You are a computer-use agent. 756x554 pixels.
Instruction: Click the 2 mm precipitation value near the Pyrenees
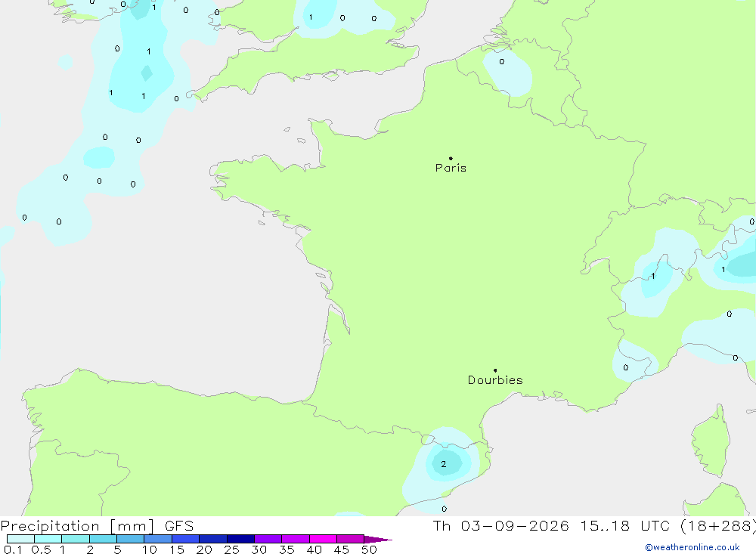(x=444, y=464)
